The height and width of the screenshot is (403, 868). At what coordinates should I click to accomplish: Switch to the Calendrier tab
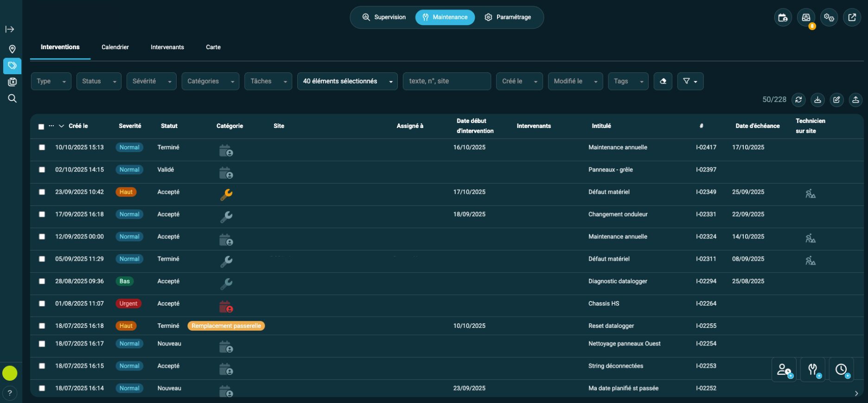click(115, 47)
